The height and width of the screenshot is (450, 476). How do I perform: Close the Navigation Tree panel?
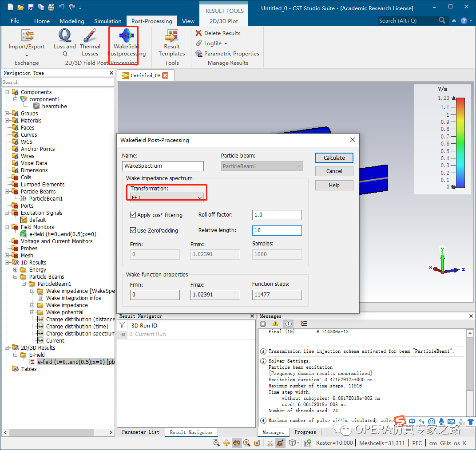(x=111, y=73)
